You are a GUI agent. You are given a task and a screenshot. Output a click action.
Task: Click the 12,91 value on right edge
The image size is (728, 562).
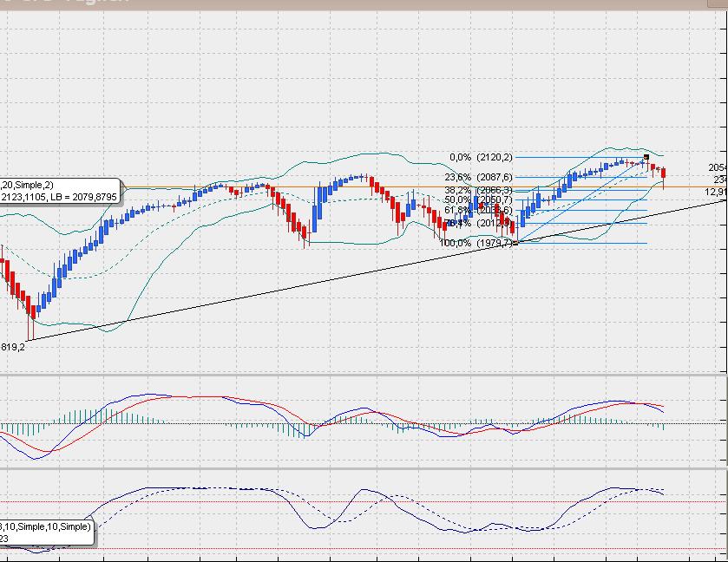(x=713, y=190)
